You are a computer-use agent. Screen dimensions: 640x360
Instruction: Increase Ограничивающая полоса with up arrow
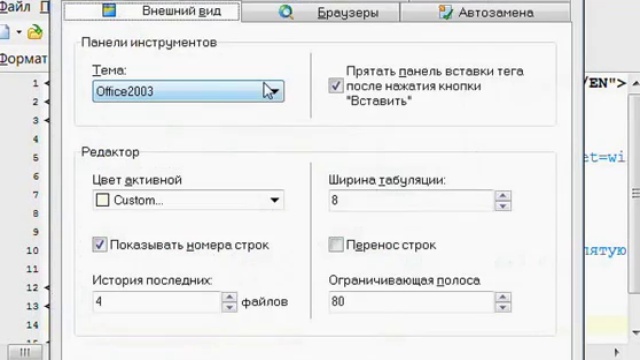[x=503, y=297]
